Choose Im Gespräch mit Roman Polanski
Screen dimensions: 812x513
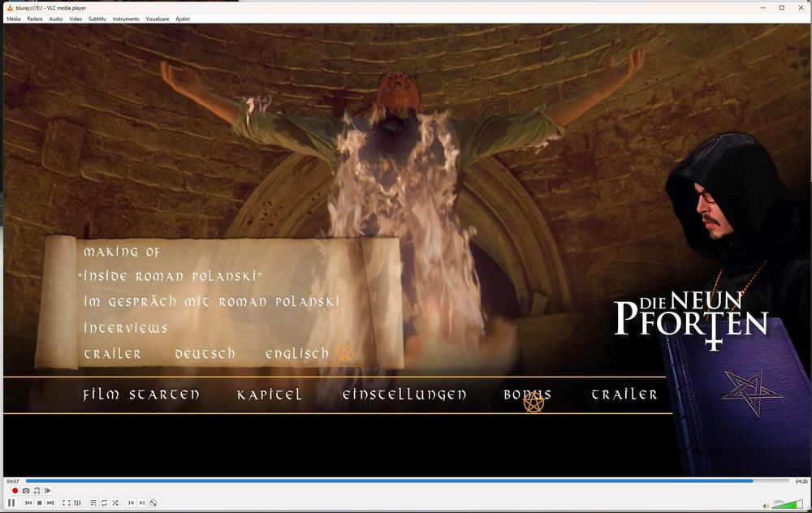click(x=212, y=301)
